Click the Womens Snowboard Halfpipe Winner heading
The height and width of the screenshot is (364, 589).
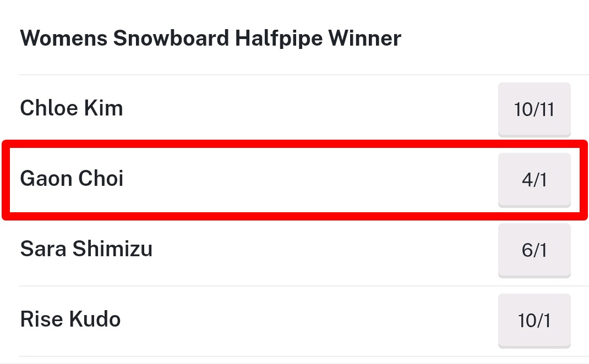(210, 38)
